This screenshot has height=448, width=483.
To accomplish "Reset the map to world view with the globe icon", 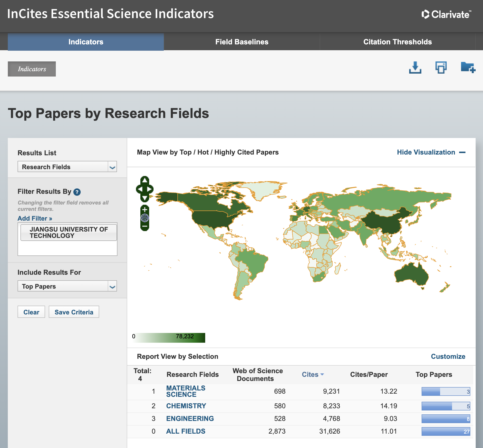I will point(145,218).
